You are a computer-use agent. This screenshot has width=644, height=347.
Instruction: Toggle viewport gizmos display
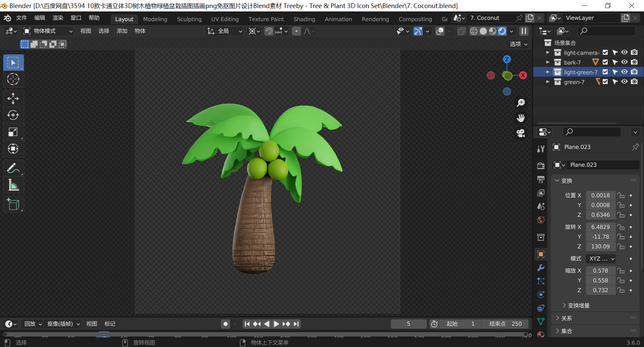tap(418, 31)
